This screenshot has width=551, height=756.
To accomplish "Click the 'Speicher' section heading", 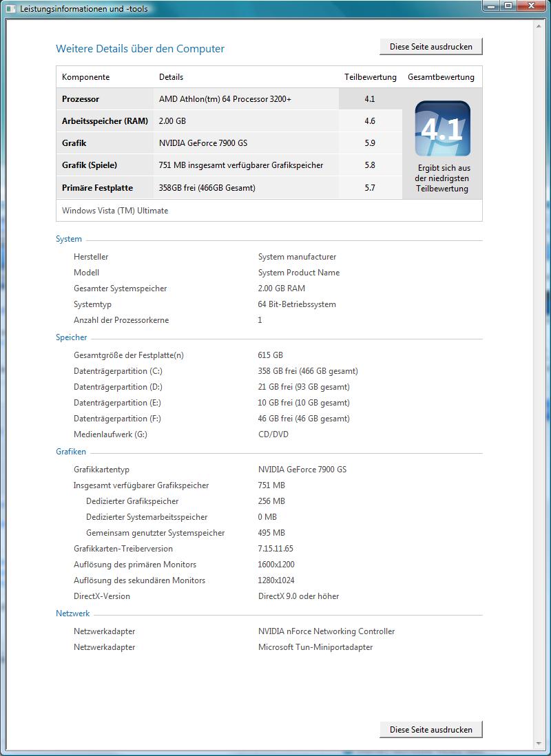I will (72, 337).
